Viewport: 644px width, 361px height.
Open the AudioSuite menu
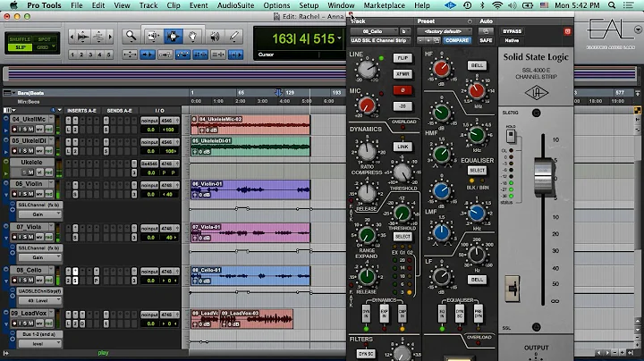point(235,5)
